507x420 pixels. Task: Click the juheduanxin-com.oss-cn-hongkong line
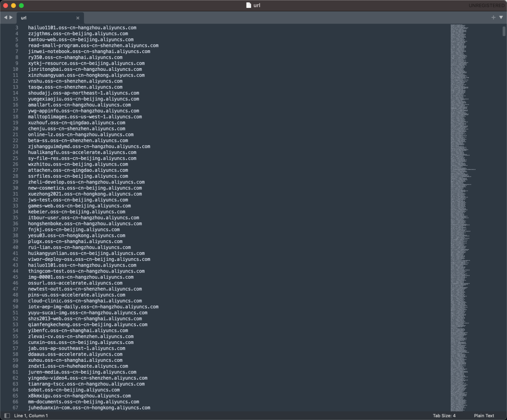pyautogui.click(x=89, y=407)
